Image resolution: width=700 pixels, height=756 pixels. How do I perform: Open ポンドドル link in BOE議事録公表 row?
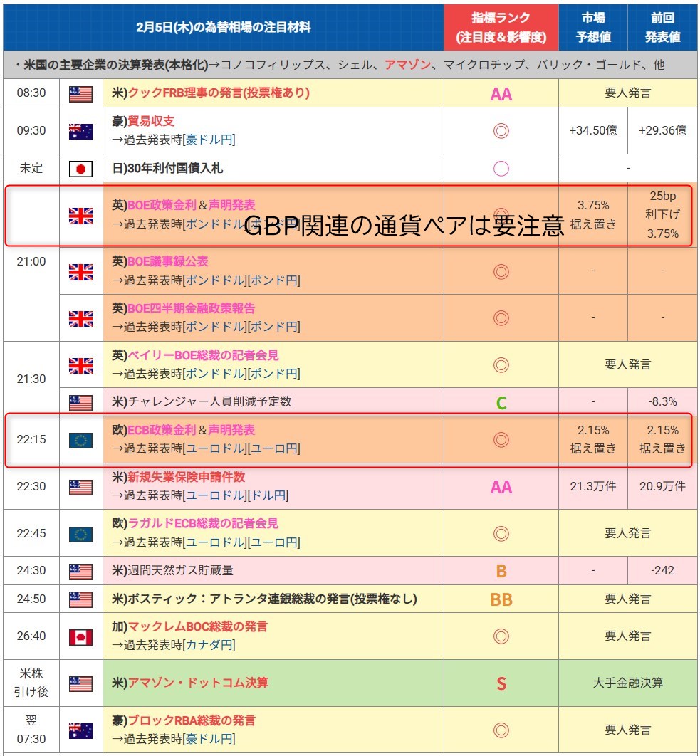pos(214,280)
